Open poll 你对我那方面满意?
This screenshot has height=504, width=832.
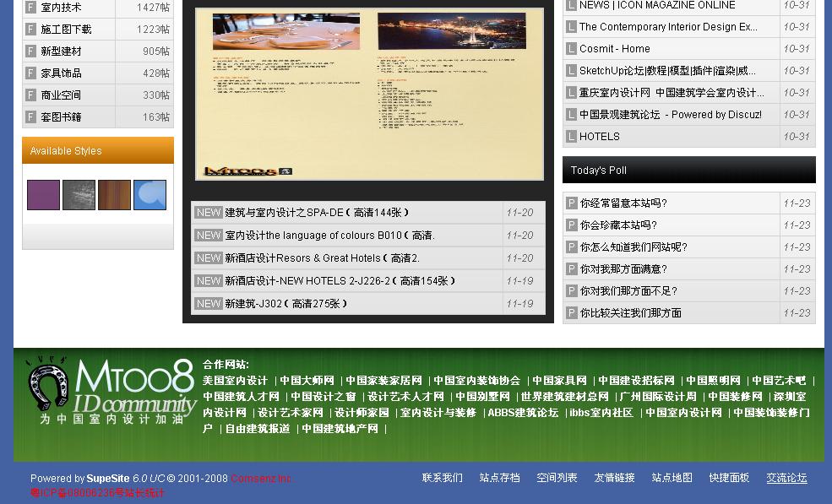coord(623,269)
